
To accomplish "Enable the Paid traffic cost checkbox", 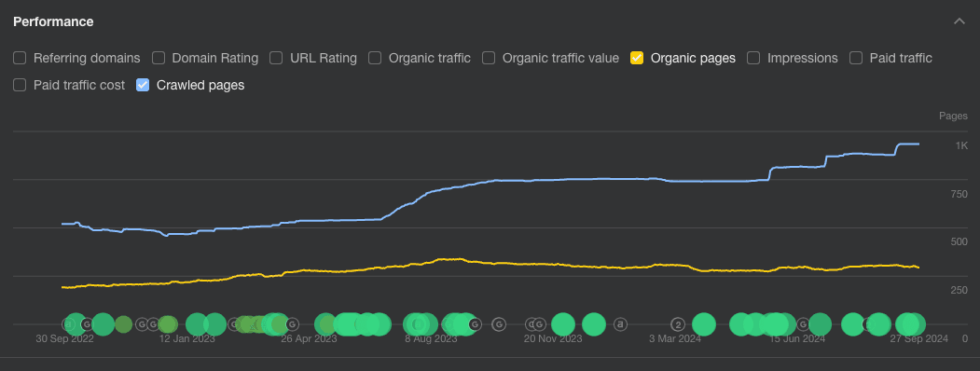I will coord(20,85).
